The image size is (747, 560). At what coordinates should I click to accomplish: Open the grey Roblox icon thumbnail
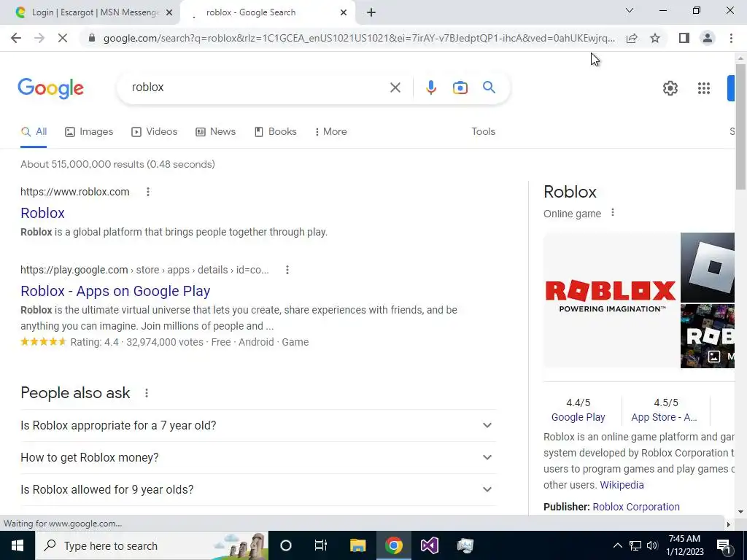pyautogui.click(x=708, y=267)
